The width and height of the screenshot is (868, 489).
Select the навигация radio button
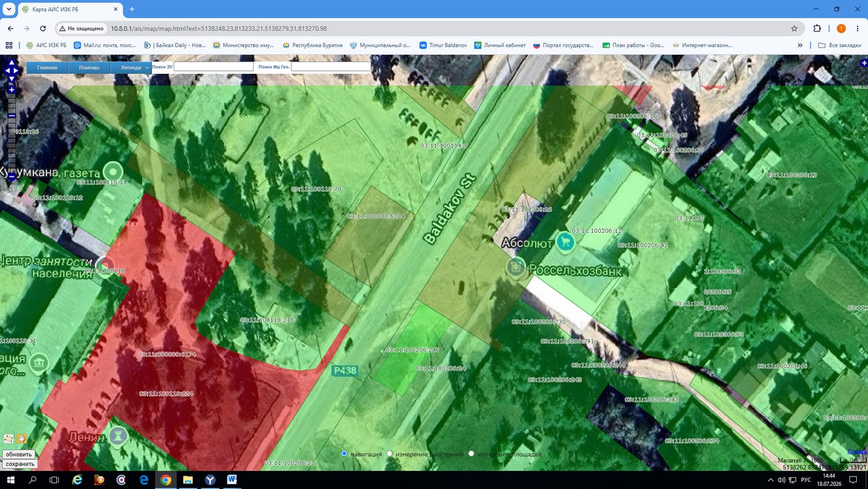tap(345, 454)
